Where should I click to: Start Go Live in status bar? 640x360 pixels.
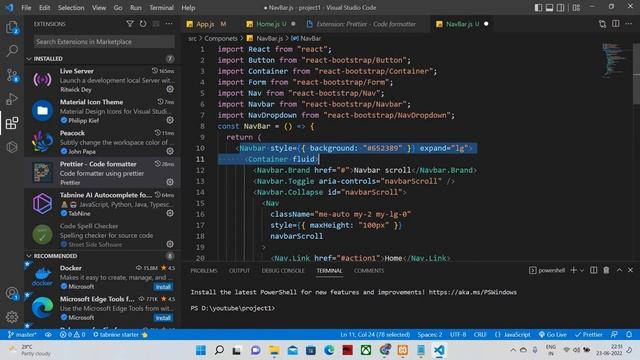[x=553, y=334]
